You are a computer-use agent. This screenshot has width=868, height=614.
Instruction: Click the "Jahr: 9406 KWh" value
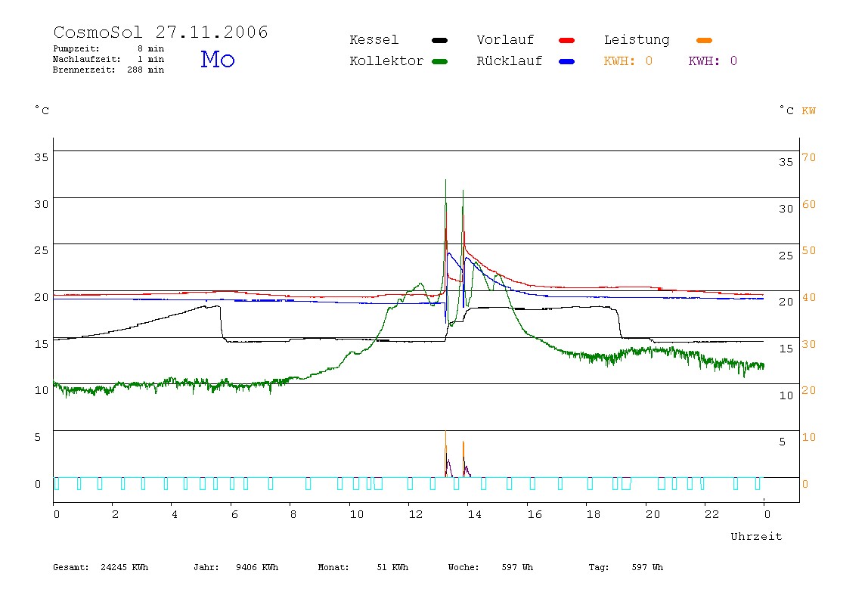point(236,567)
